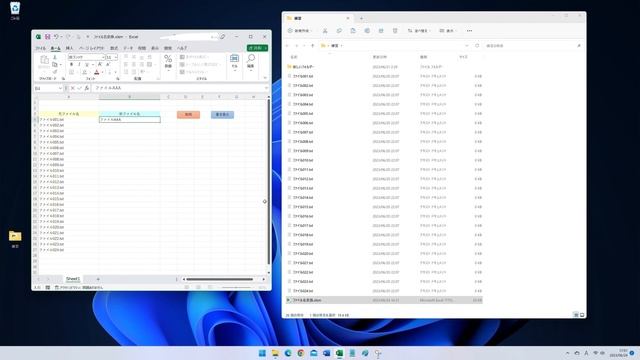
Task: Go back in Explorer navigation
Action: 288,46
